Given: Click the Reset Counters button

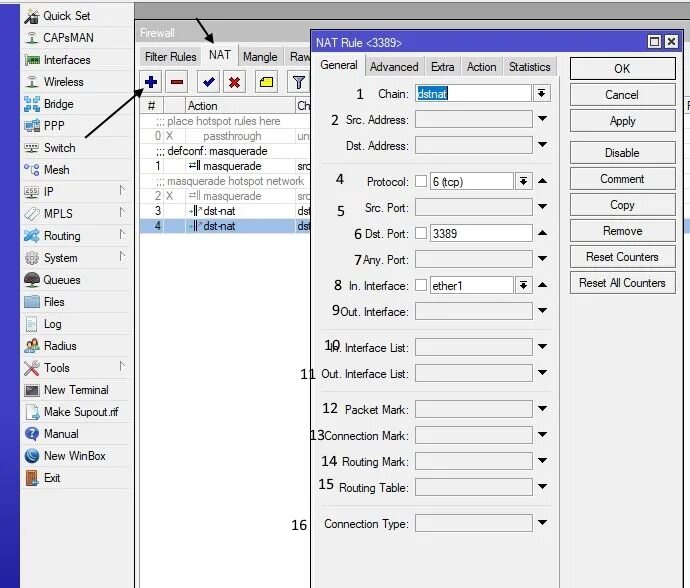Looking at the screenshot, I should click(x=622, y=257).
